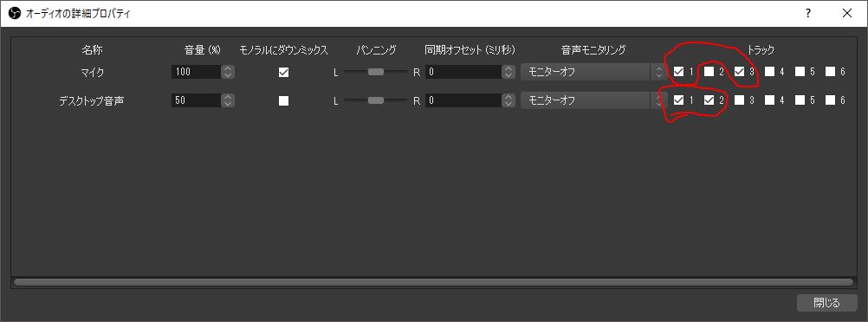Screen dimensions: 868x322
Task: Click the デスクトップ音声 source name
Action: coord(91,100)
